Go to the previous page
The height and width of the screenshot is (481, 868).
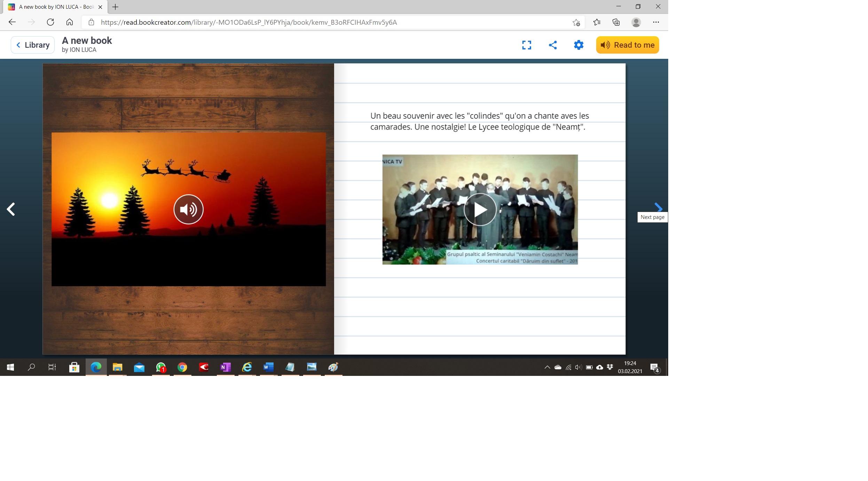coord(11,209)
